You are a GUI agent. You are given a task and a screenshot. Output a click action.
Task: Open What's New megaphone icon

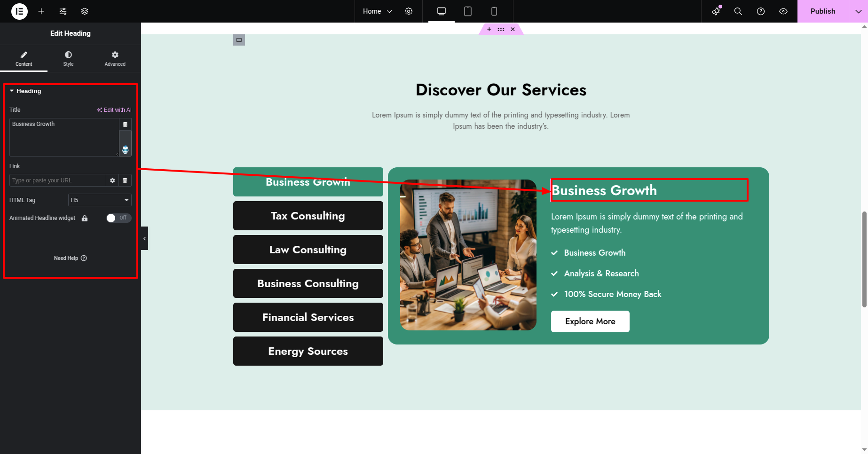pos(716,11)
